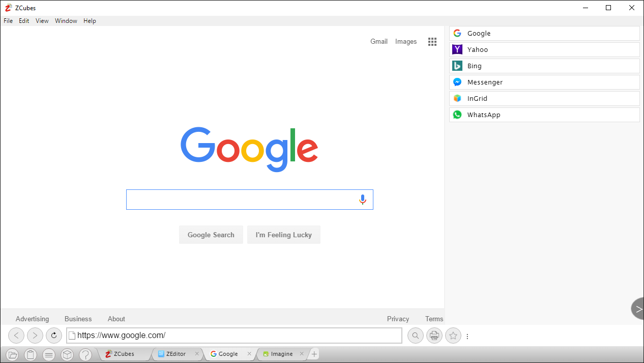Open the Google apps grid icon
This screenshot has height=363, width=644.
432,42
